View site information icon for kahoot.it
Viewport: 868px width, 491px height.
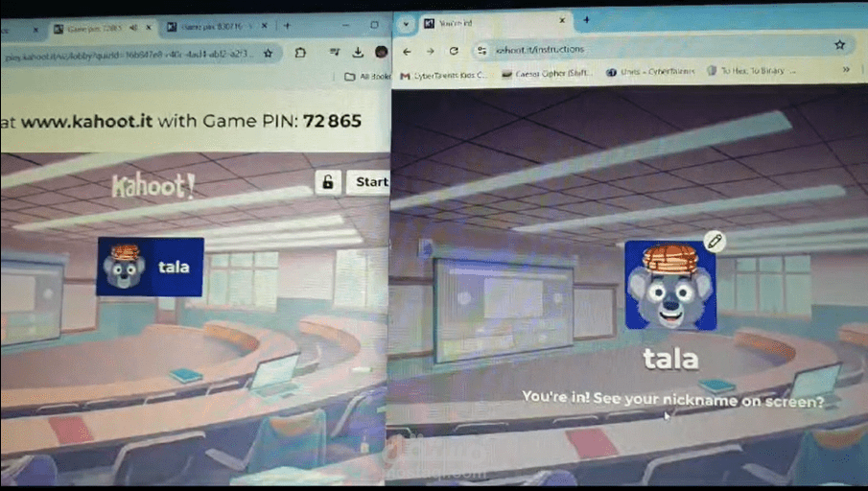tap(482, 51)
